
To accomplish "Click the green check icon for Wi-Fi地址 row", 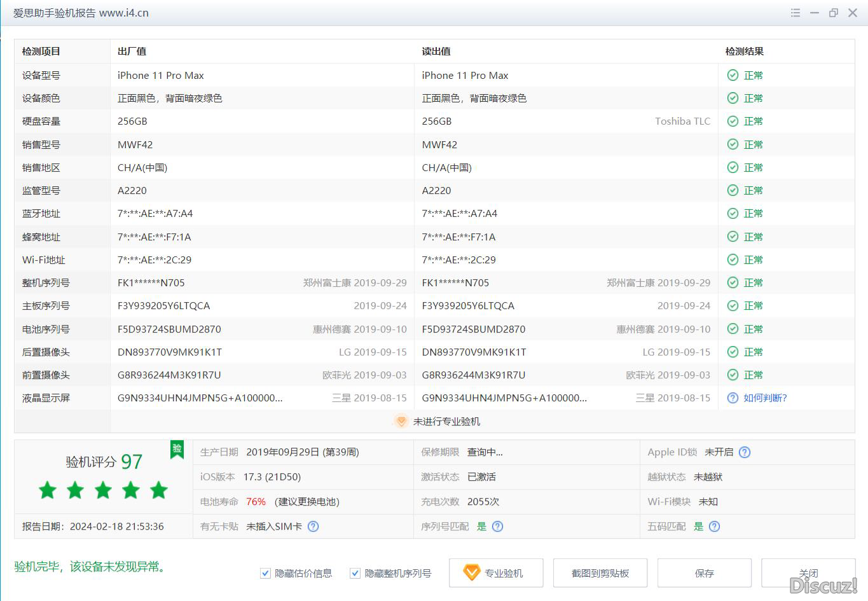I will point(733,259).
